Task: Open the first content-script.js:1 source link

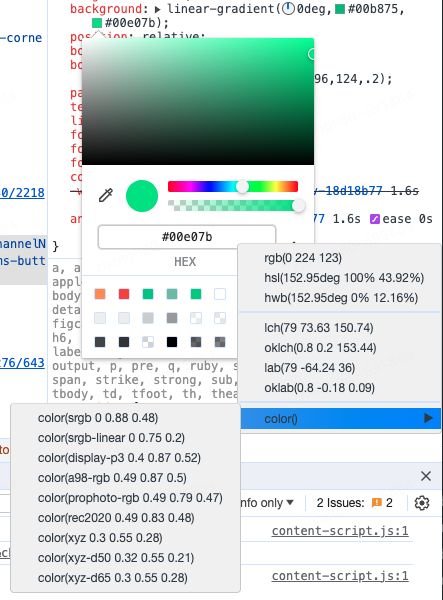Action: [340, 531]
